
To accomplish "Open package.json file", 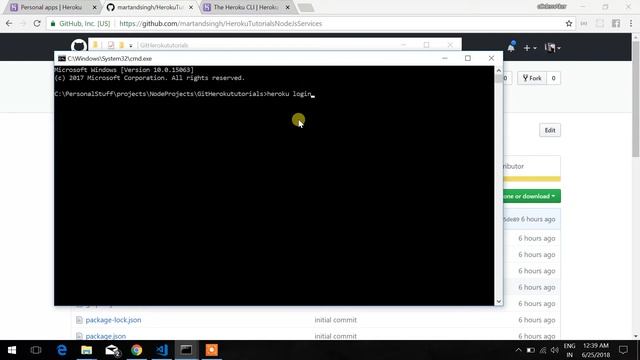I will [106, 336].
